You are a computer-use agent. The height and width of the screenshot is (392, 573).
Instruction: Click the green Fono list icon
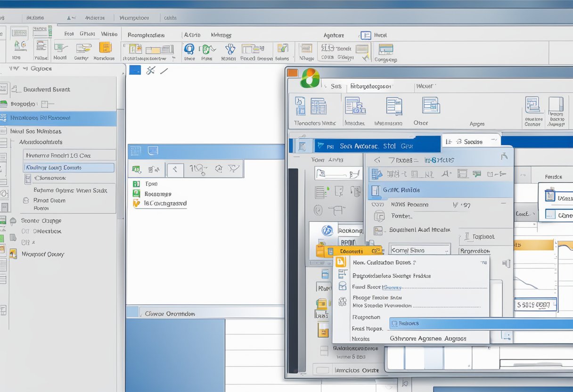136,184
